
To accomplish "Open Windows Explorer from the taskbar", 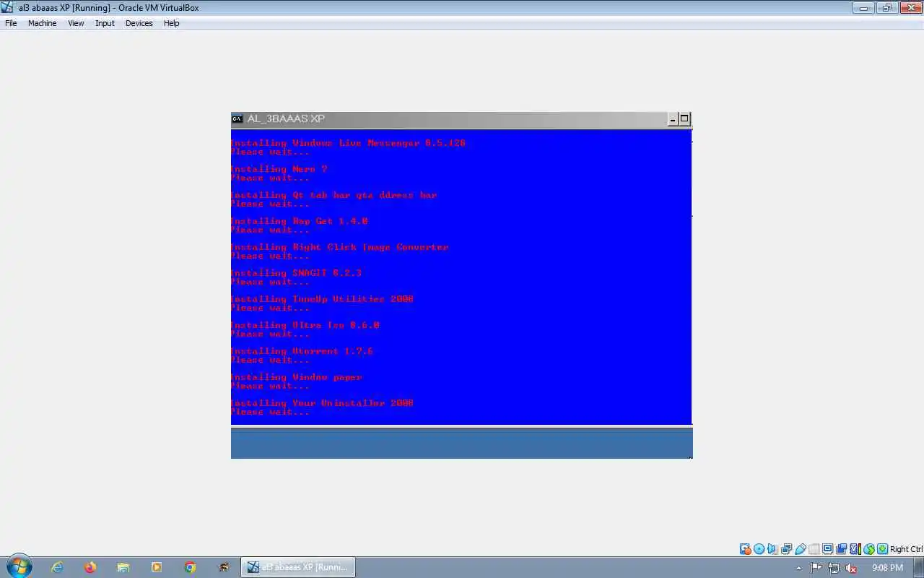I will [x=123, y=567].
